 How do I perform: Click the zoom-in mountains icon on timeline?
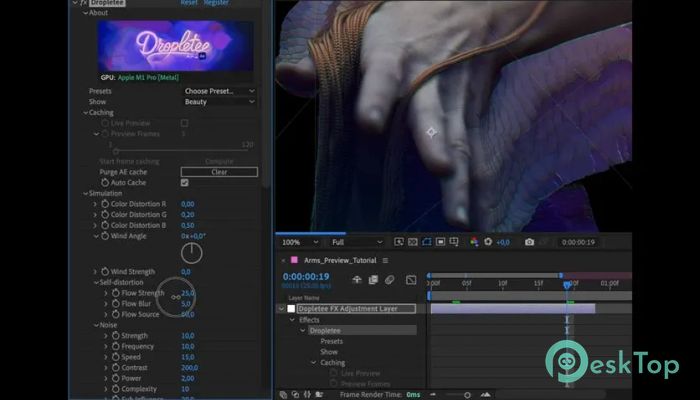point(485,394)
